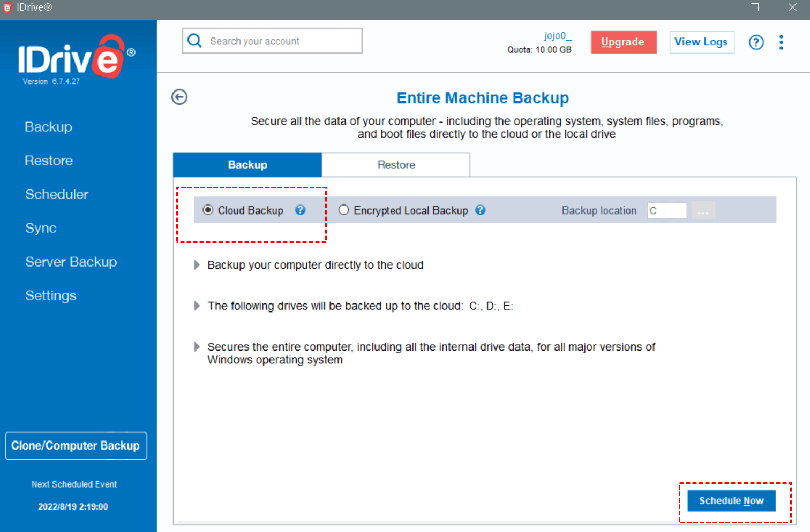Expand 'Secures the entire computer' arrow
This screenshot has width=810, height=532.
pos(197,347)
